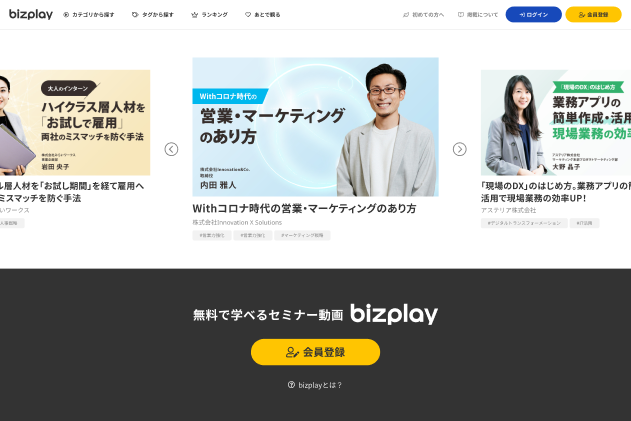
Task: Open the カテゴリから探す category menu
Action: [x=89, y=14]
